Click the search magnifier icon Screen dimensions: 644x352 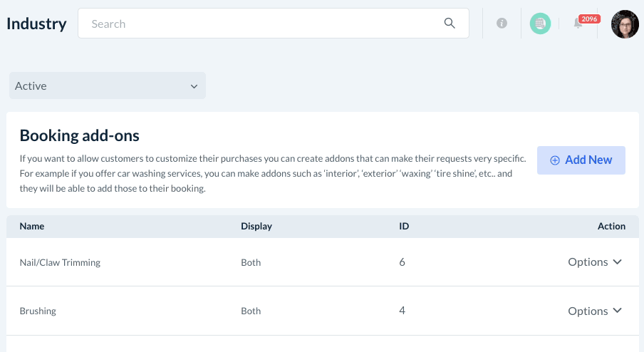tap(450, 24)
